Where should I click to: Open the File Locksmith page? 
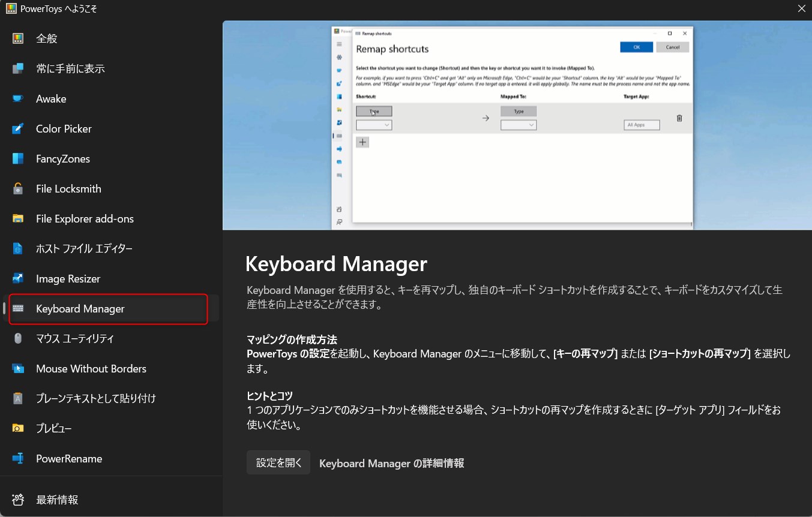[111, 188]
